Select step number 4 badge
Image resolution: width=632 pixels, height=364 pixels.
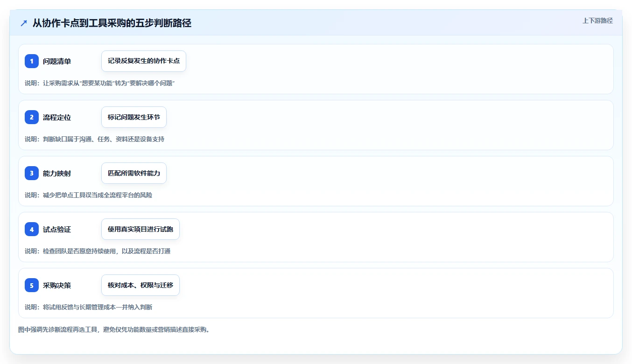coord(32,229)
